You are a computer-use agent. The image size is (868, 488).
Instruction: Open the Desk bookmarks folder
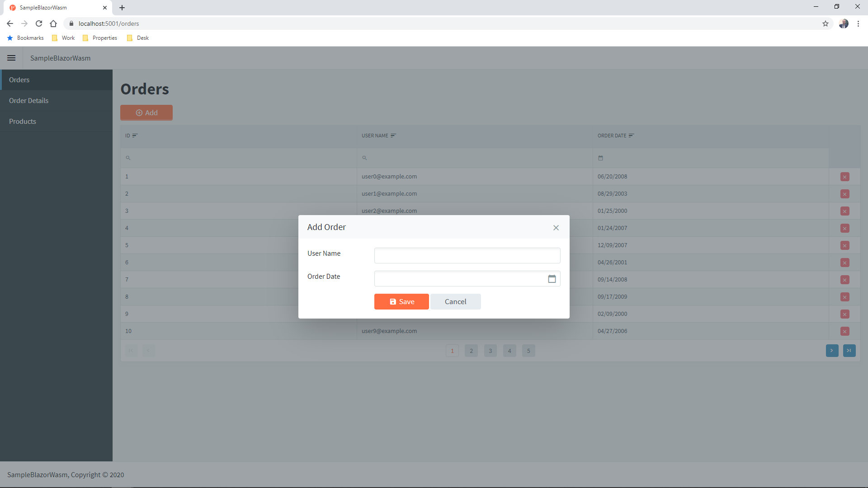click(x=138, y=38)
